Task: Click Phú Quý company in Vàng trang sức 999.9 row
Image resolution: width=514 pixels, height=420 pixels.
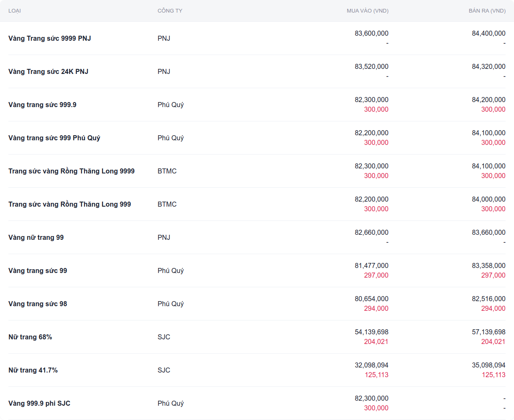Action: (171, 105)
